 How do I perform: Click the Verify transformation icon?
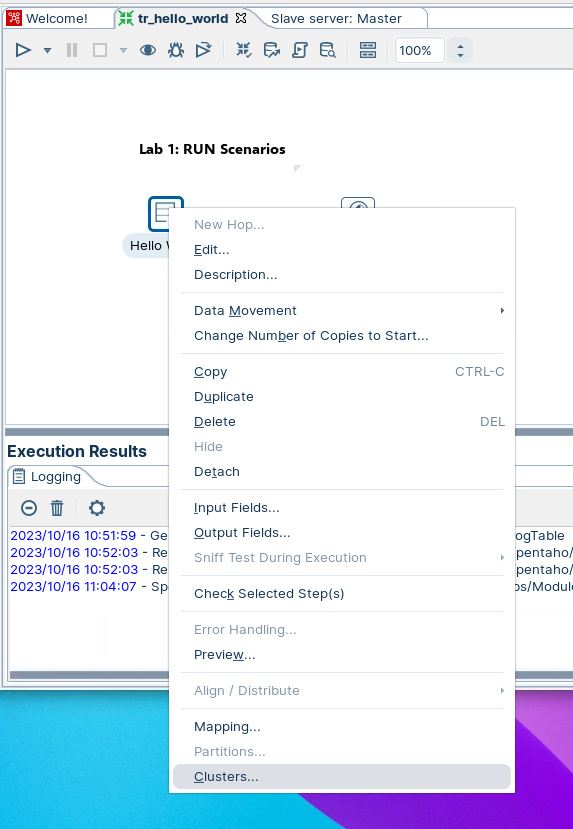244,50
